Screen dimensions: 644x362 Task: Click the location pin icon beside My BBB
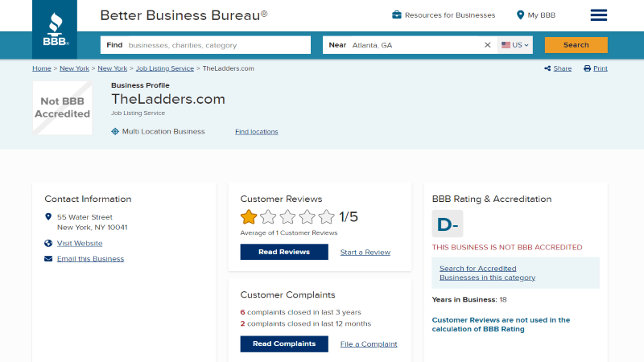pyautogui.click(x=520, y=15)
